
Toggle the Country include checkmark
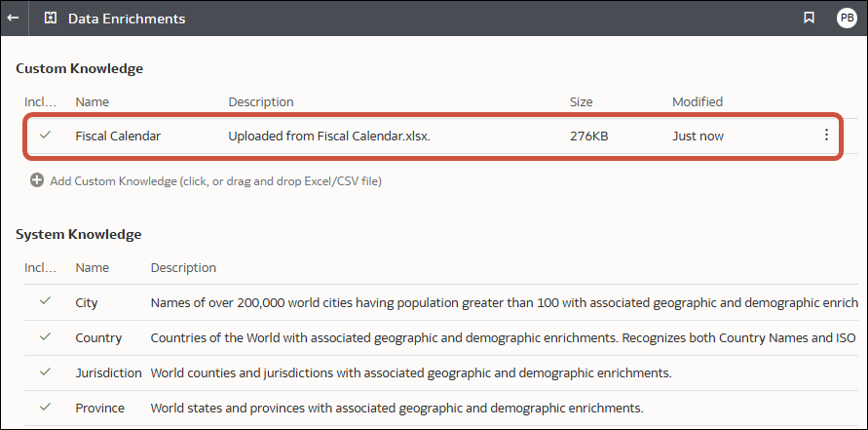pyautogui.click(x=45, y=337)
